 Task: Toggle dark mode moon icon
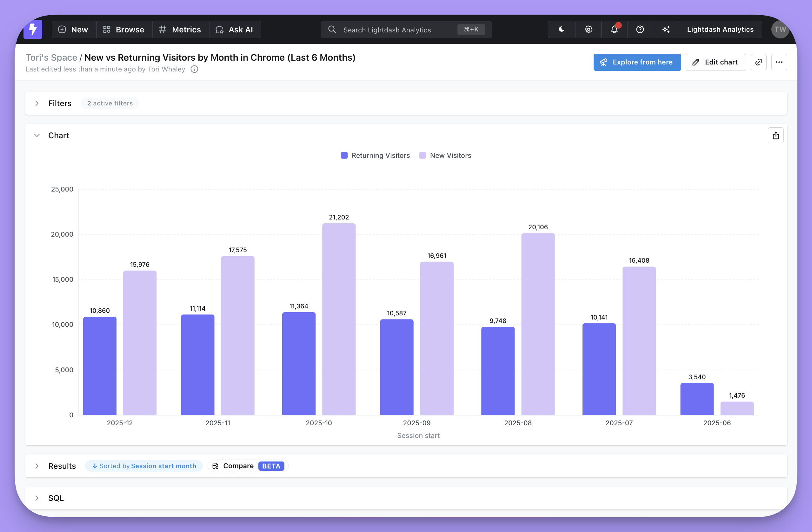(561, 29)
